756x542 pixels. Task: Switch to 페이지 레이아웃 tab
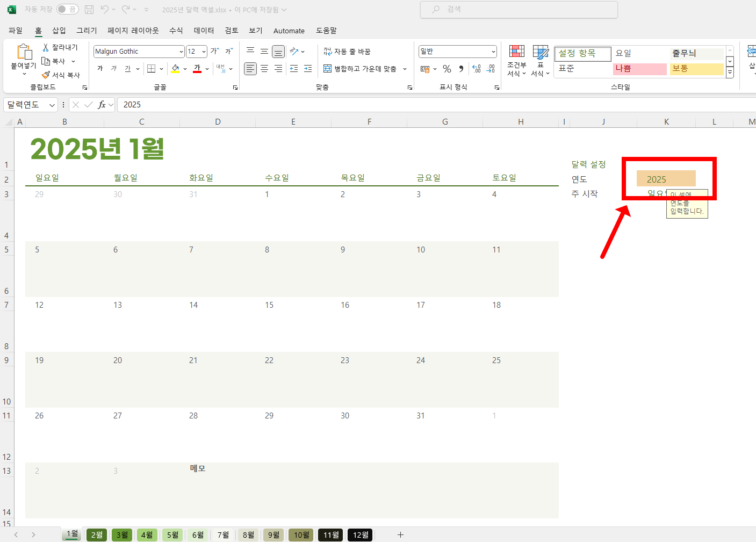click(133, 31)
